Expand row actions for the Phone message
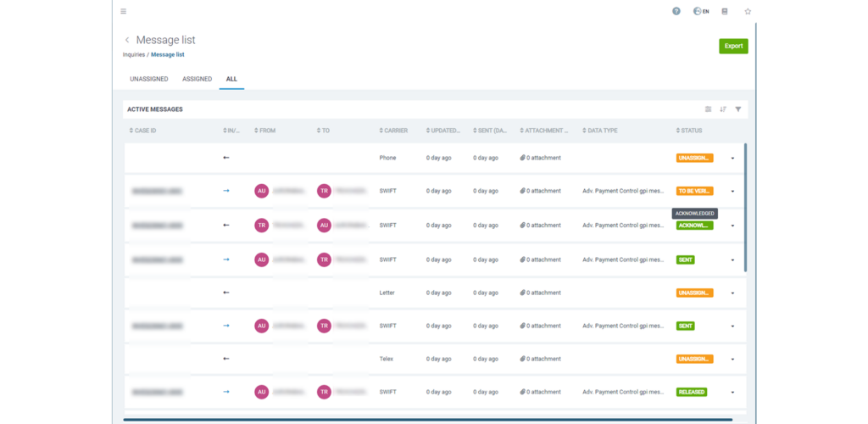The width and height of the screenshot is (868, 424). [x=732, y=158]
